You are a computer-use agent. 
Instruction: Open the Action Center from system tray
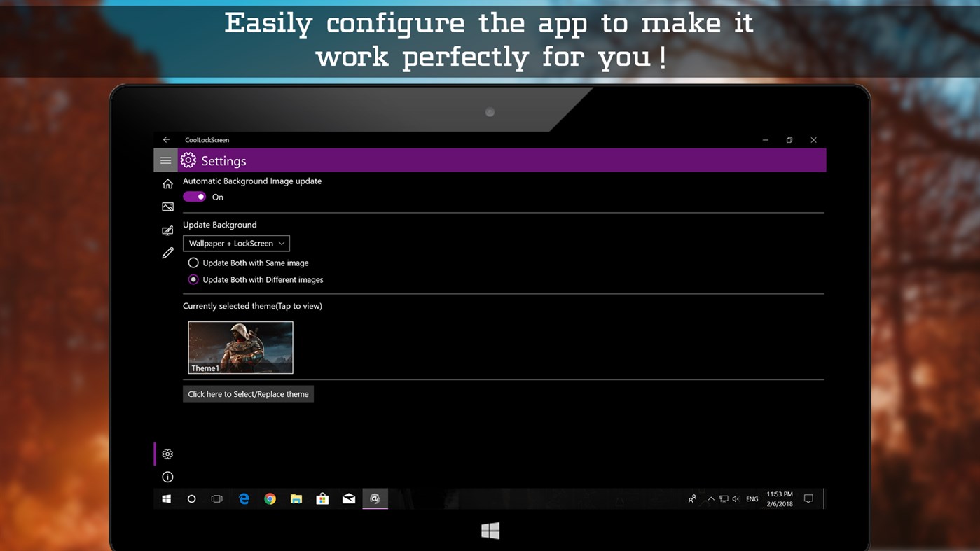tap(808, 498)
